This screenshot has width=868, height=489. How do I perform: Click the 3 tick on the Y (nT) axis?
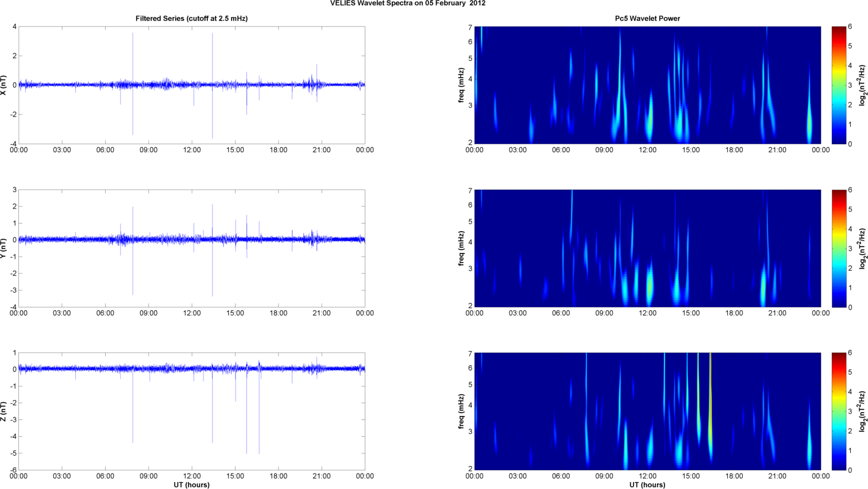(14, 190)
